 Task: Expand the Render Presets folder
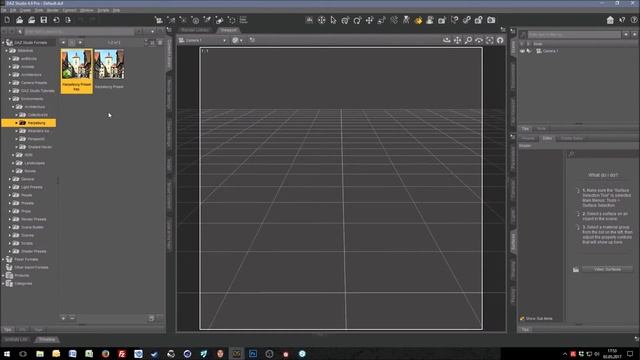(x=10, y=219)
